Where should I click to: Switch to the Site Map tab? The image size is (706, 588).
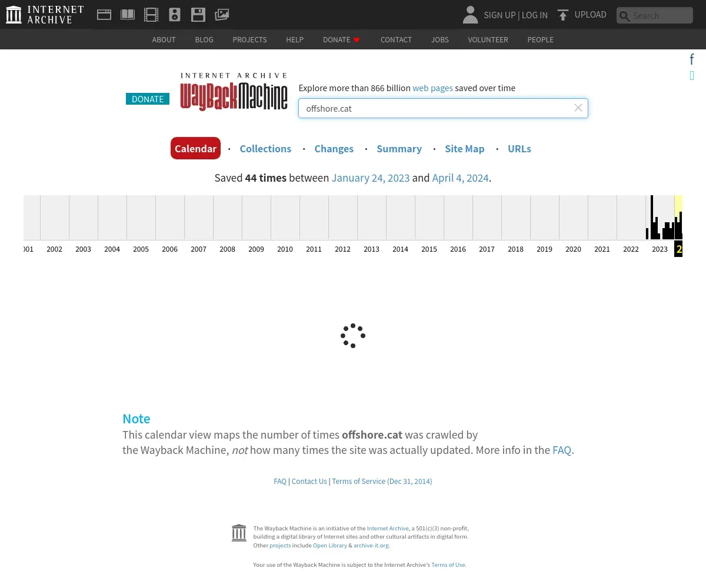pyautogui.click(x=464, y=149)
